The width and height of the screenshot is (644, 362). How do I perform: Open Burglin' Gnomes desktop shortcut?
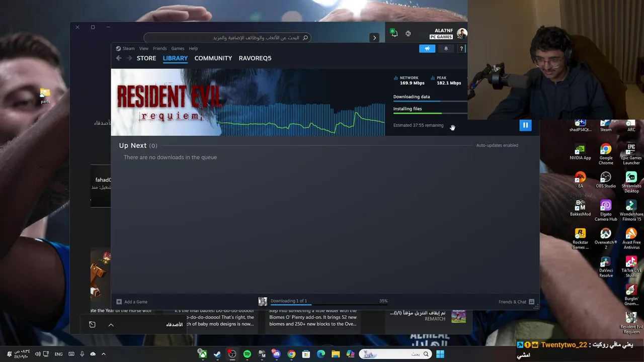(631, 296)
